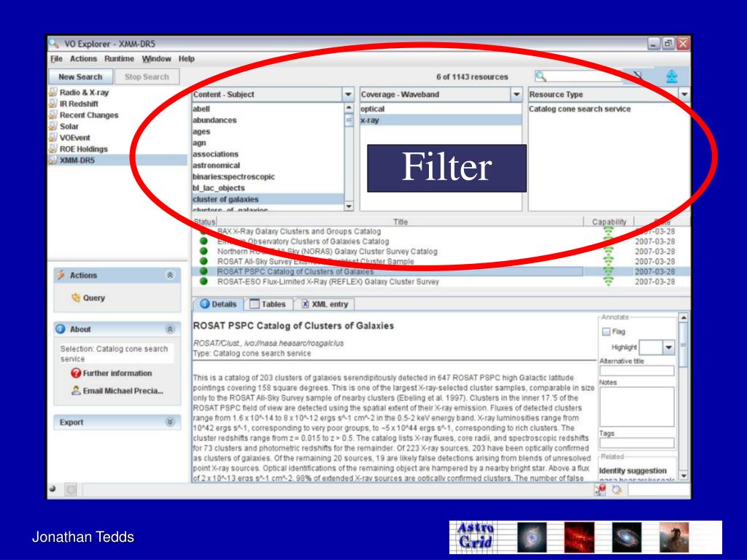Click the lightning Actions panel icon
Image resolution: width=747 pixels, height=560 pixels.
(61, 275)
